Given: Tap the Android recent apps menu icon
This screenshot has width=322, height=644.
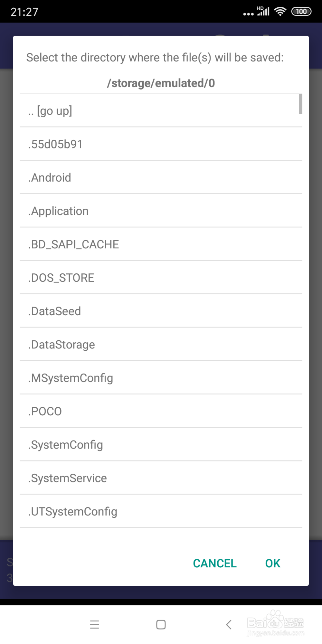Looking at the screenshot, I should point(94,624).
